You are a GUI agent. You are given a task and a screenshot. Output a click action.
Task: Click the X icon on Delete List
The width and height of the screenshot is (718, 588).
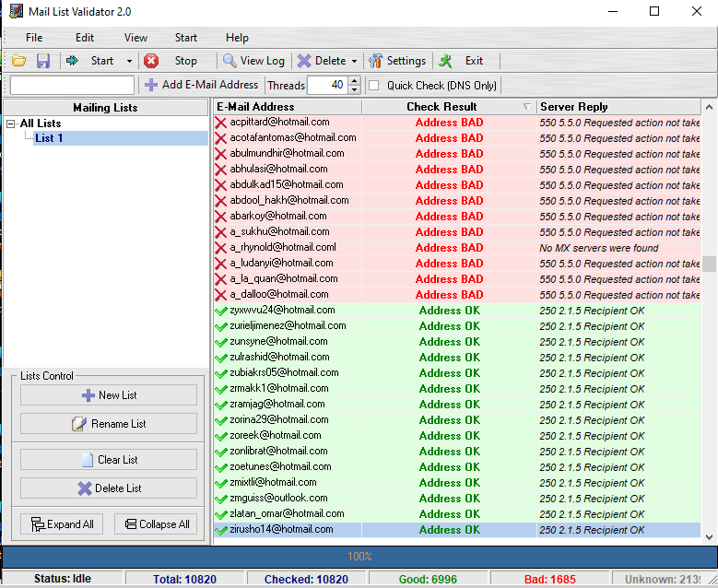(85, 488)
